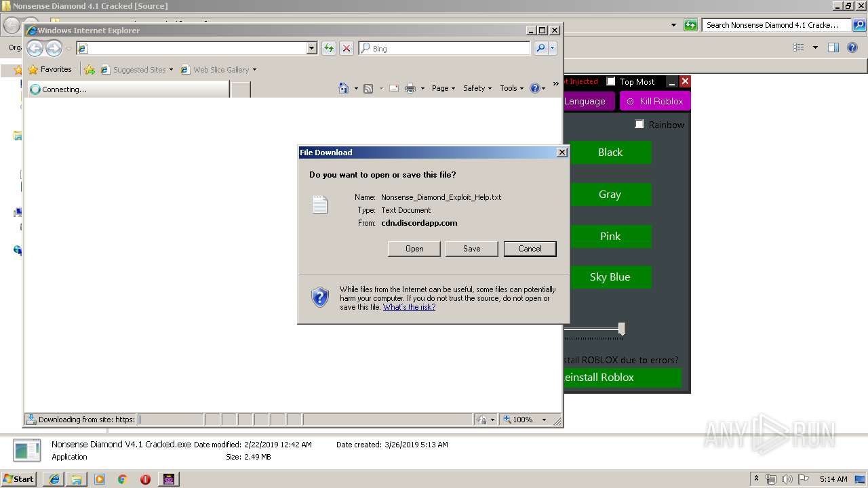
Task: Launch Chrome from the taskbar
Action: [122, 479]
